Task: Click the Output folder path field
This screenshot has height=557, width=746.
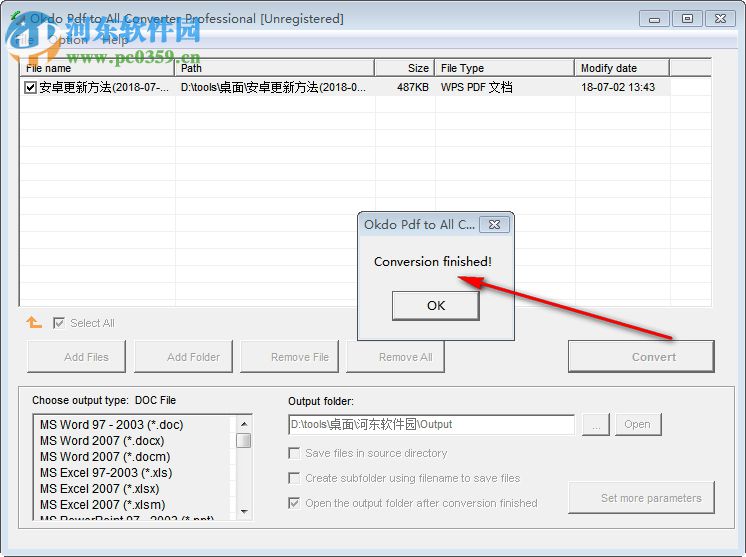Action: [x=431, y=424]
